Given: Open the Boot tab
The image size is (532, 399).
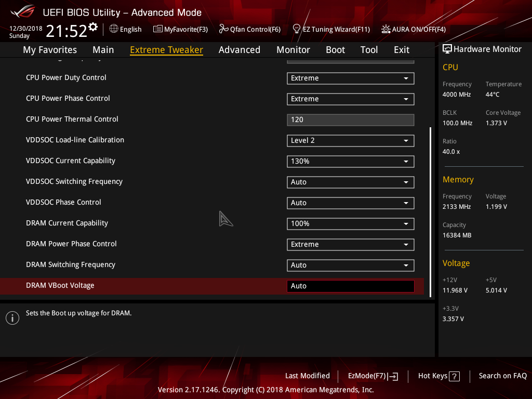Looking at the screenshot, I should point(335,50).
